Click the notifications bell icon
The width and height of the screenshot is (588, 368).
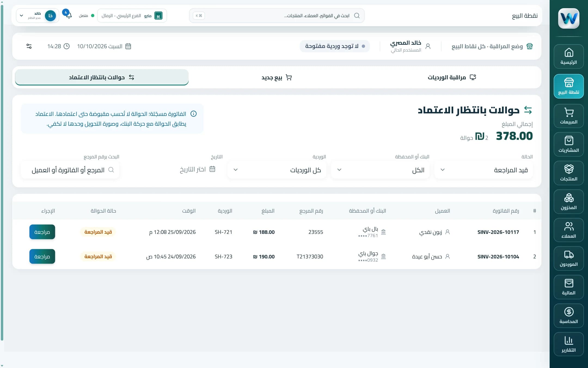point(69,16)
